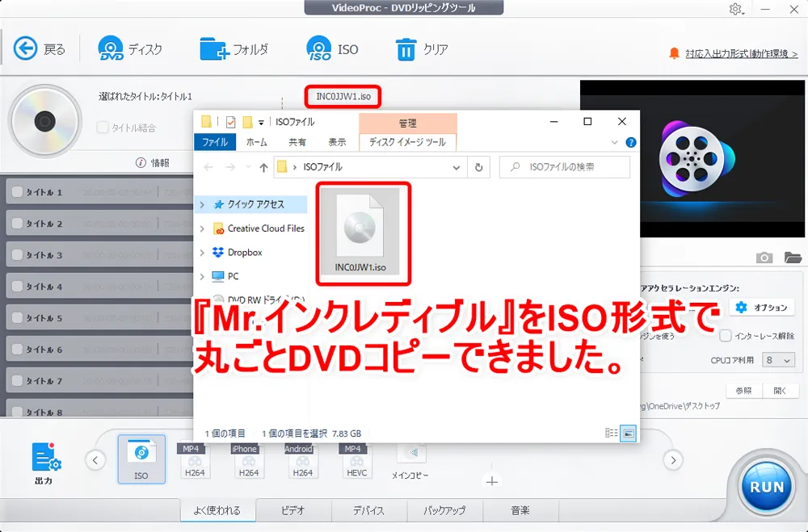This screenshot has height=532, width=808.
Task: Expand the Dropbox tree node
Action: coord(202,253)
